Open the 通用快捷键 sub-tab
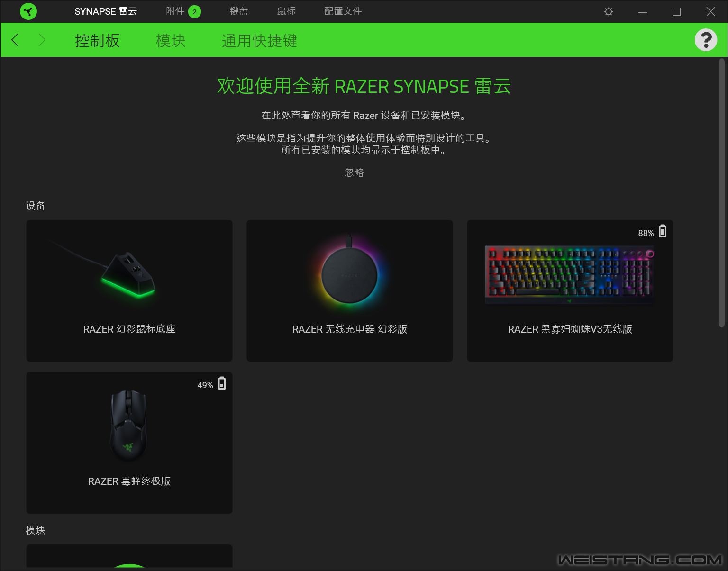 (259, 41)
